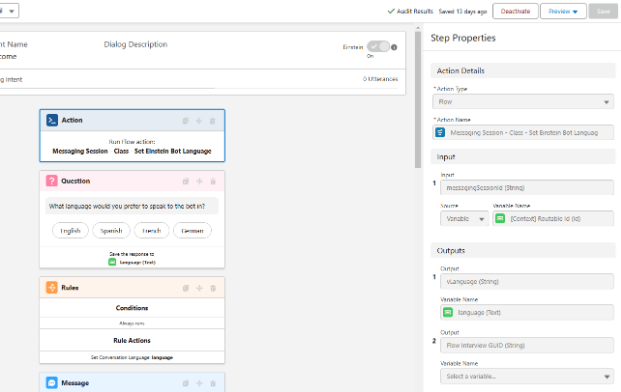Delete the Message step

coord(213,383)
